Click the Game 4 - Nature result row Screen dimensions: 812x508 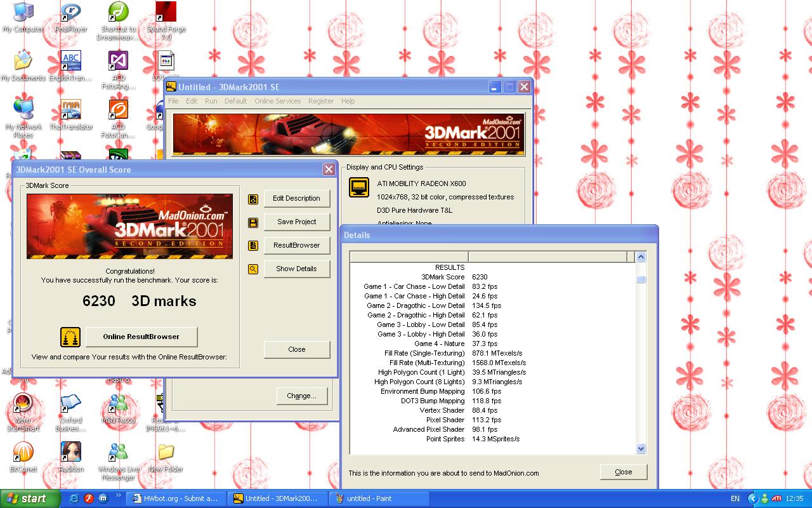click(493, 344)
